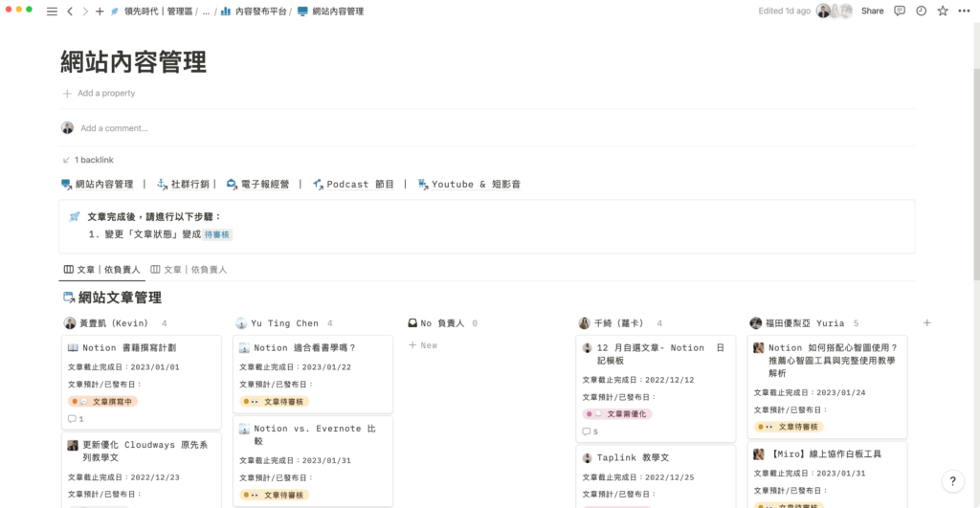
Task: Click Add a property
Action: [99, 93]
